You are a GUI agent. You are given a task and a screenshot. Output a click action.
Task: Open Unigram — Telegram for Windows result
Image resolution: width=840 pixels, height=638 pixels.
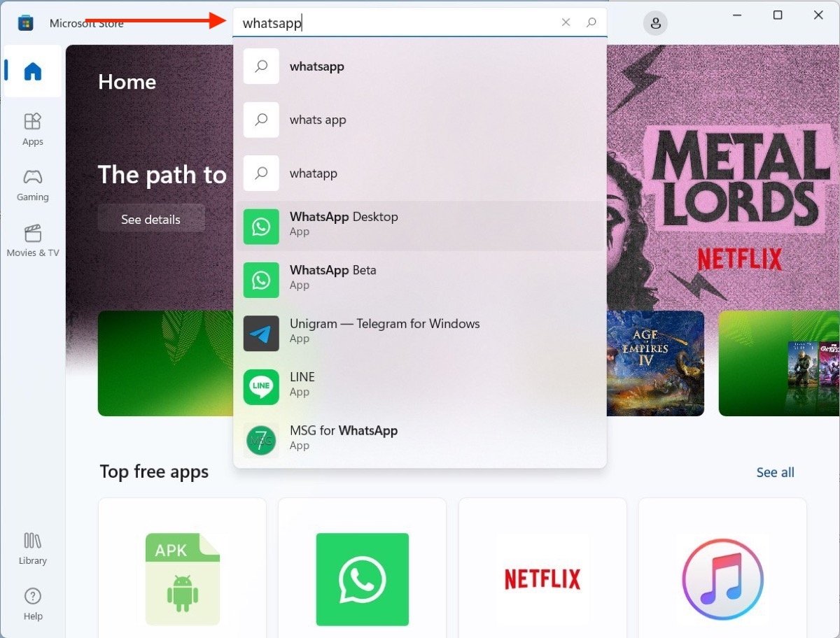pyautogui.click(x=420, y=333)
